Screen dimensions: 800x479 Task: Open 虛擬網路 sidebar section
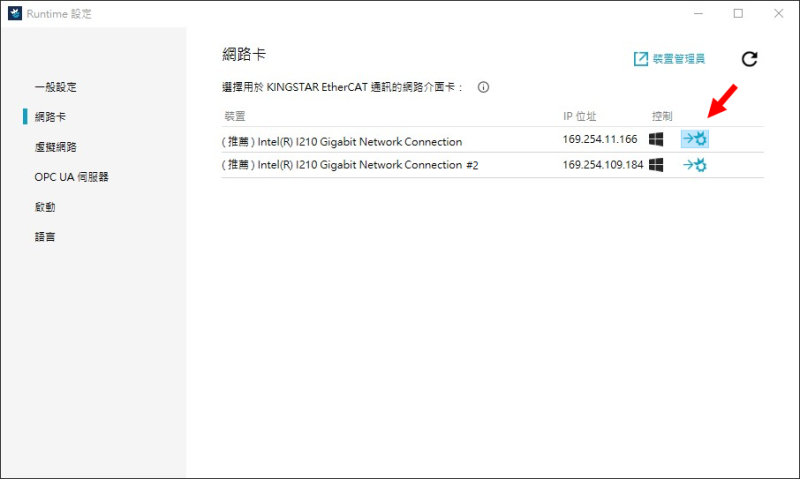56,147
